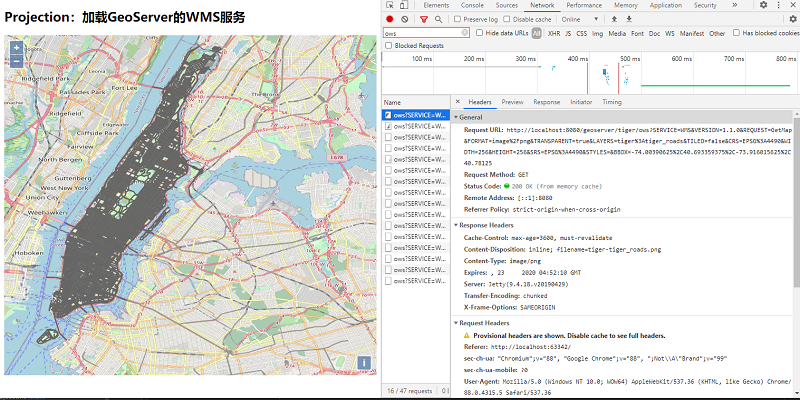Zoom out on the map
Image resolution: width=800 pixels, height=400 pixels.
(16, 62)
